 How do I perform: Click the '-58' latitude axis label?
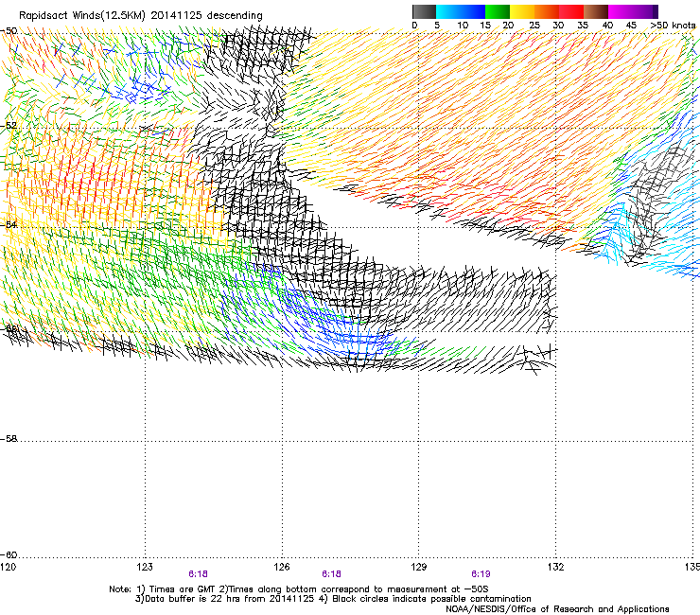(9, 439)
